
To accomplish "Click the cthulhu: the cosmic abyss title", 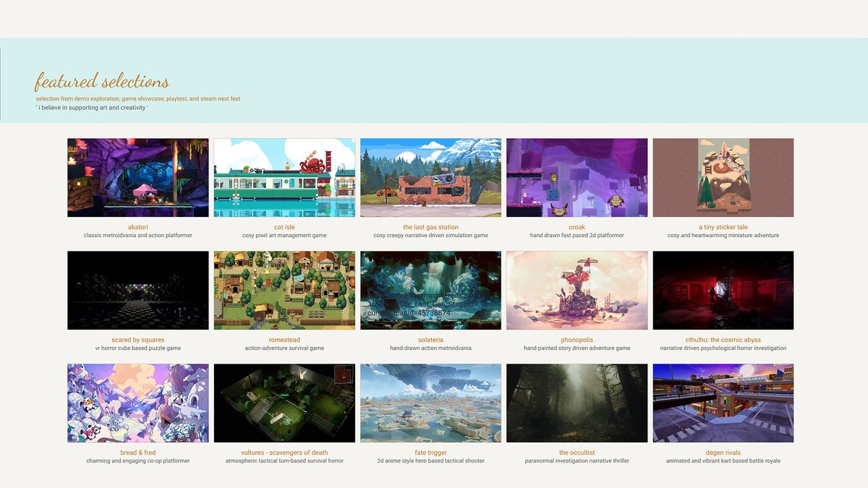I will pyautogui.click(x=723, y=340).
